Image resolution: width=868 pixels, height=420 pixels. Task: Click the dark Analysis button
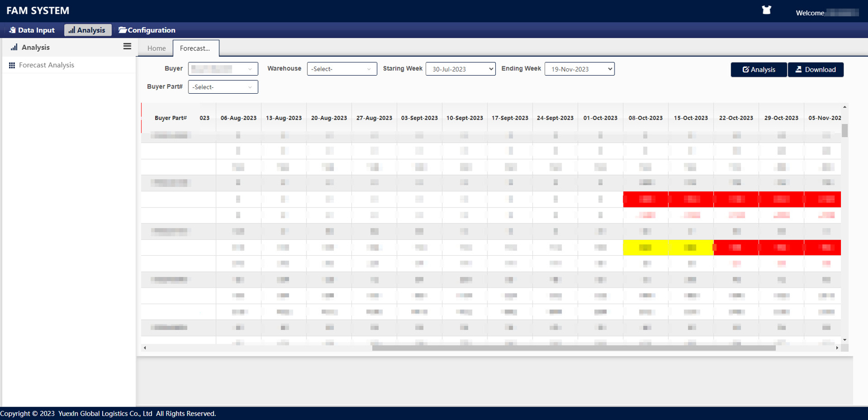[x=758, y=69]
